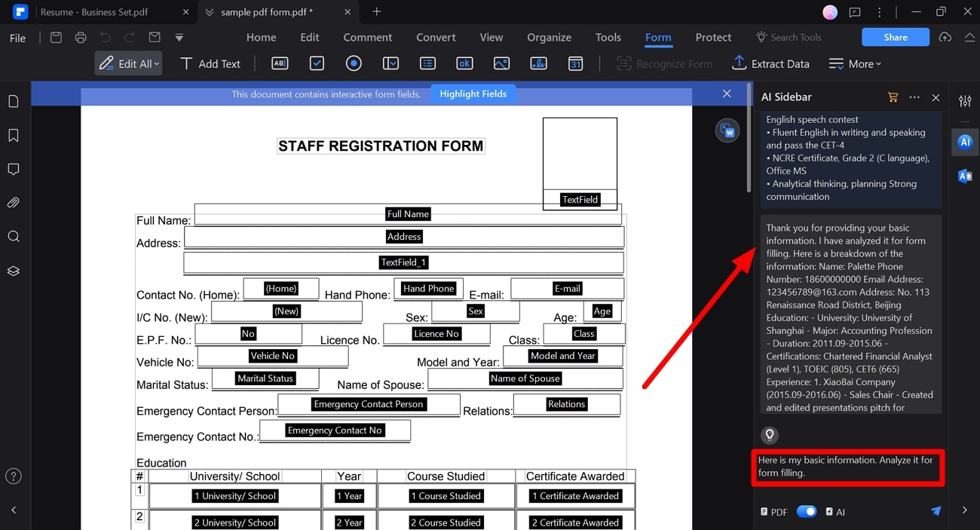
Task: Click the message feedback icon in title bar
Action: point(854,12)
